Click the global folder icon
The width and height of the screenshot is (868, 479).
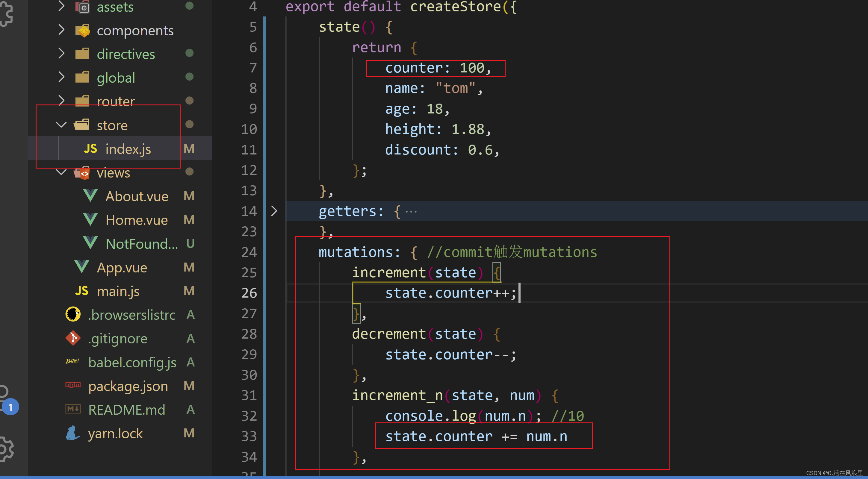[82, 77]
